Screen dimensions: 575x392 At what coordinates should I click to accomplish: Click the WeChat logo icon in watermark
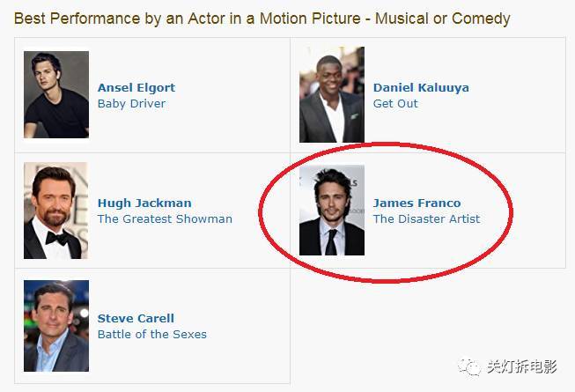pos(469,366)
